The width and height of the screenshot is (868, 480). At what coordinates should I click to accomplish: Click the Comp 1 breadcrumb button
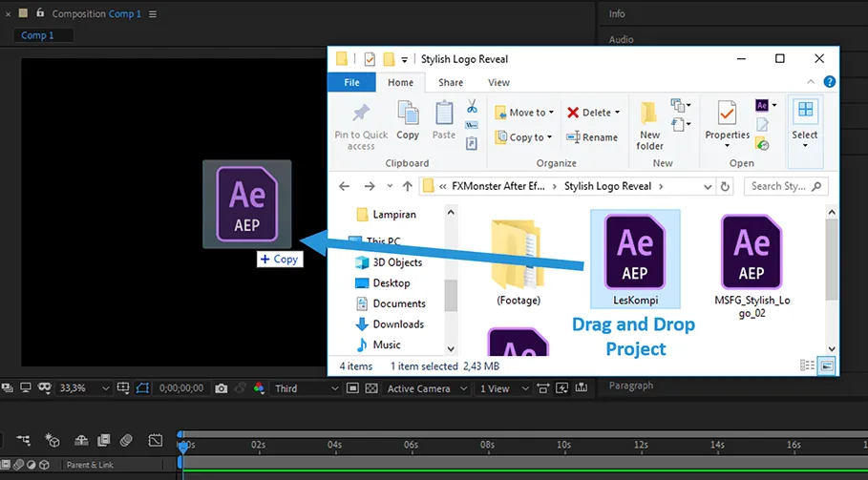(x=43, y=35)
